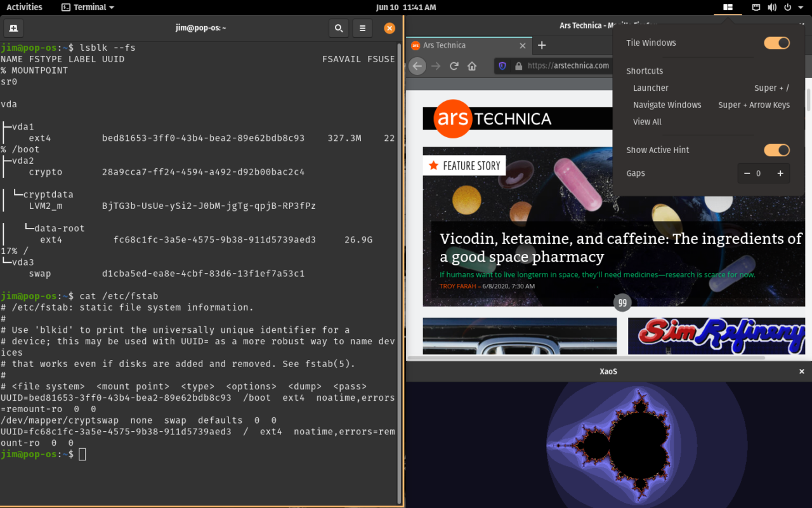
Task: Open the Activities overview
Action: (x=23, y=7)
